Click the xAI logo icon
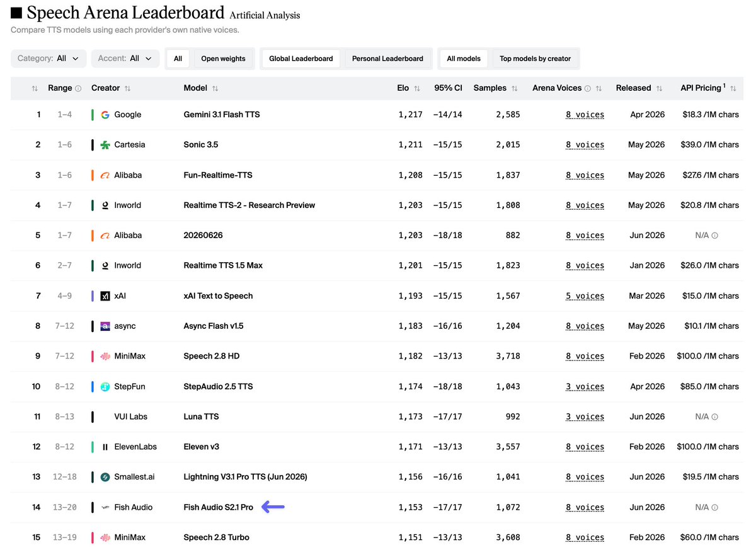Viewport: 756px width, 550px height. click(x=105, y=296)
